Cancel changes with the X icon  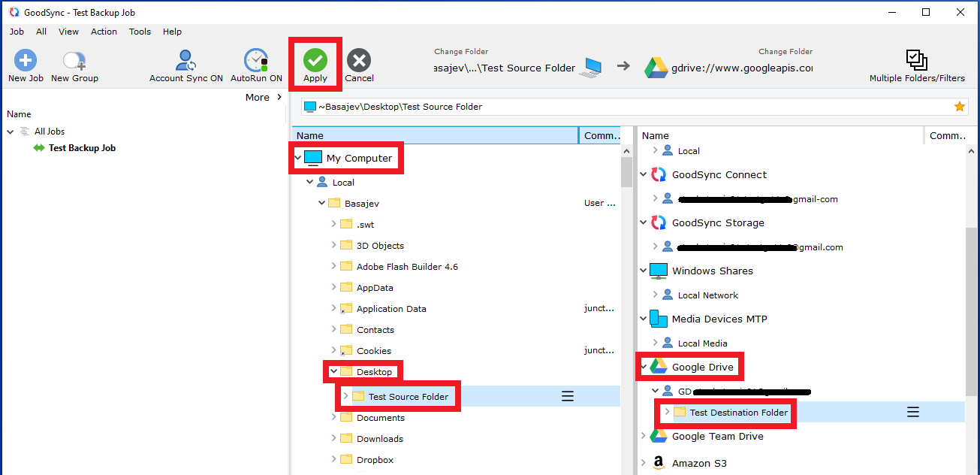coord(359,61)
